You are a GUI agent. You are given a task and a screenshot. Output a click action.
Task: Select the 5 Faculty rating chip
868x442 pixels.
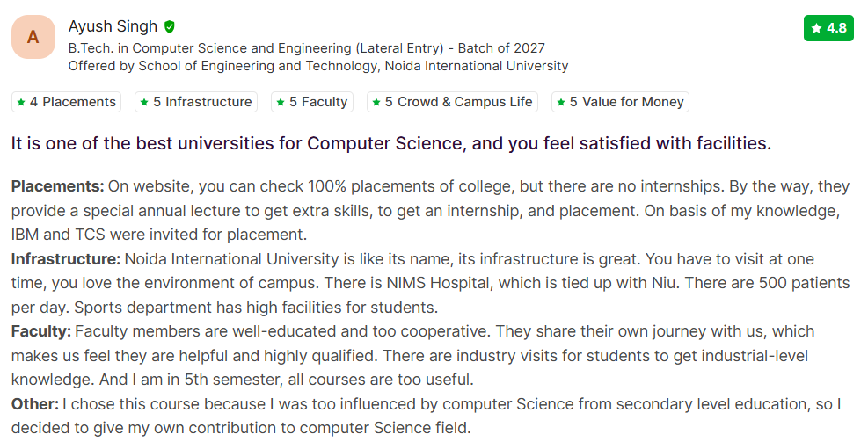[x=312, y=103]
